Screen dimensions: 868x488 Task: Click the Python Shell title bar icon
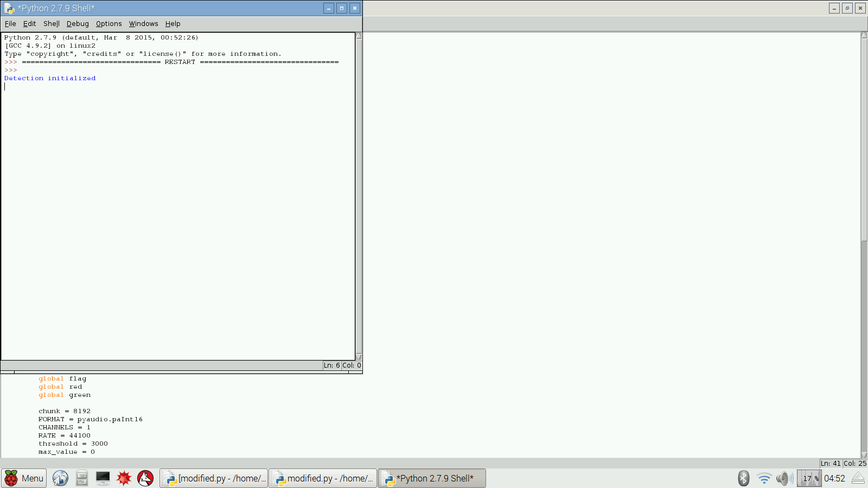click(x=9, y=8)
